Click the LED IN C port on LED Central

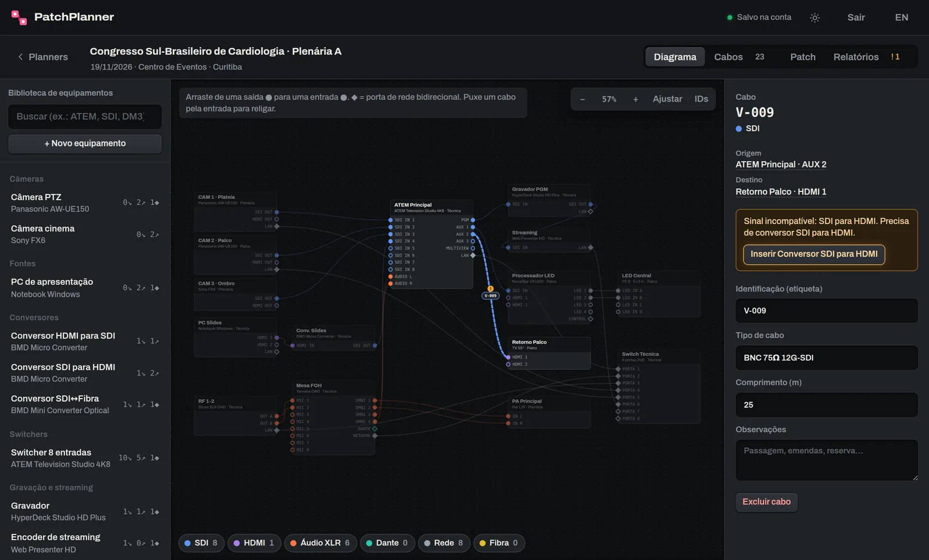click(x=618, y=305)
